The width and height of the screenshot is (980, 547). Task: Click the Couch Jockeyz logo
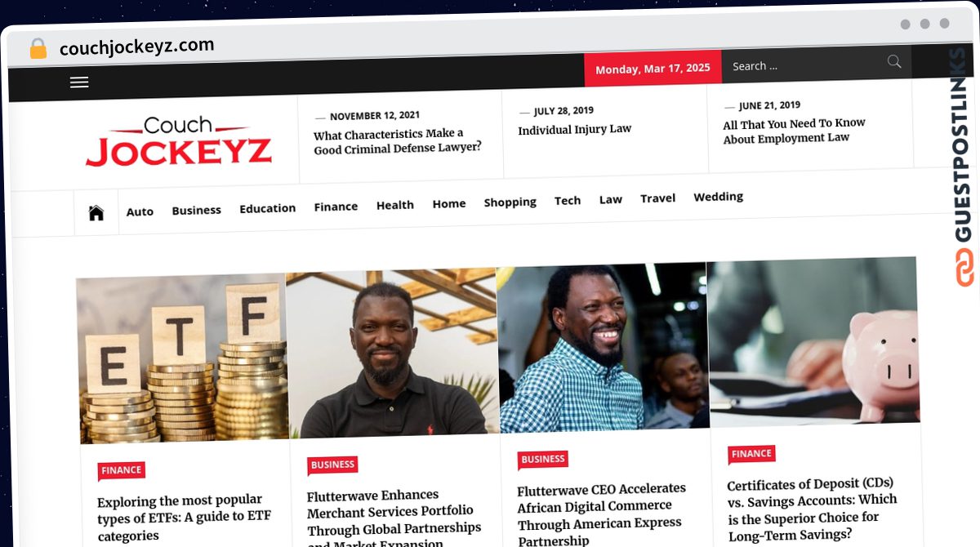tap(179, 142)
